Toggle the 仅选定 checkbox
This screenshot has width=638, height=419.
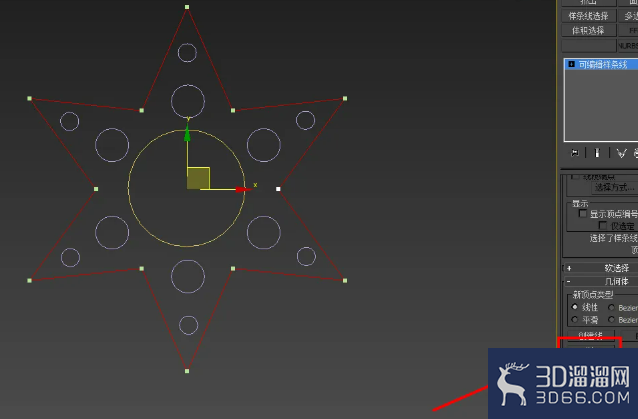click(x=603, y=225)
